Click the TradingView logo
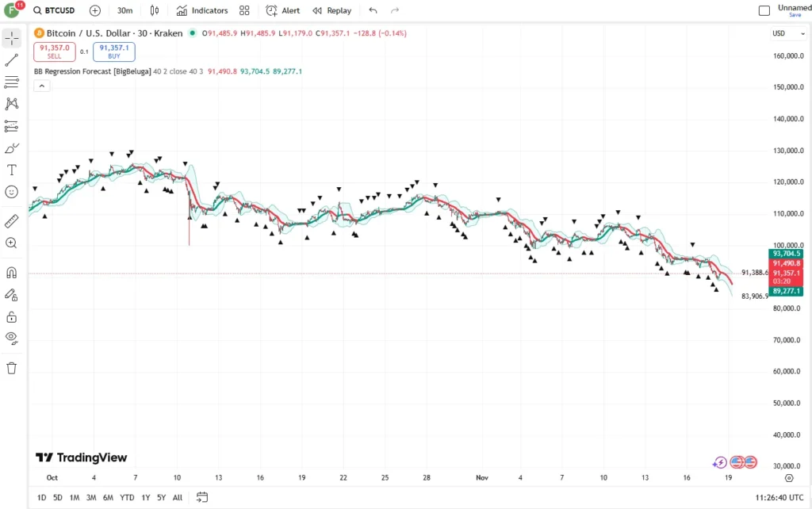Viewport: 812px width, 509px height. pyautogui.click(x=82, y=457)
